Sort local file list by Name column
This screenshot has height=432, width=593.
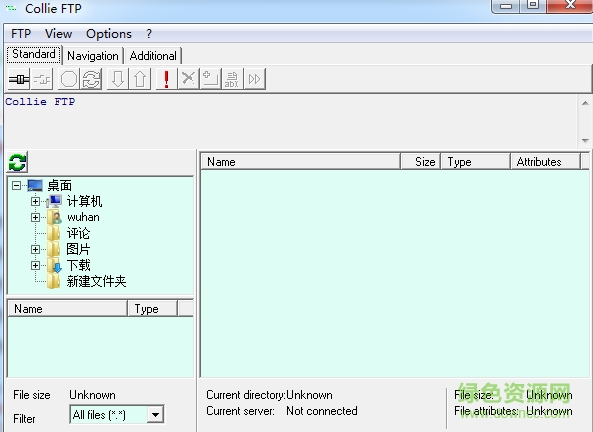click(x=67, y=309)
